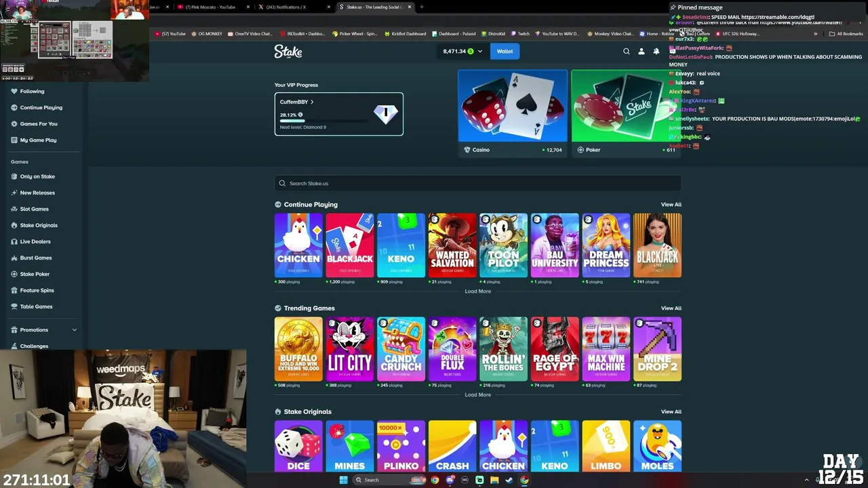Open the Casino category card

[x=513, y=113]
